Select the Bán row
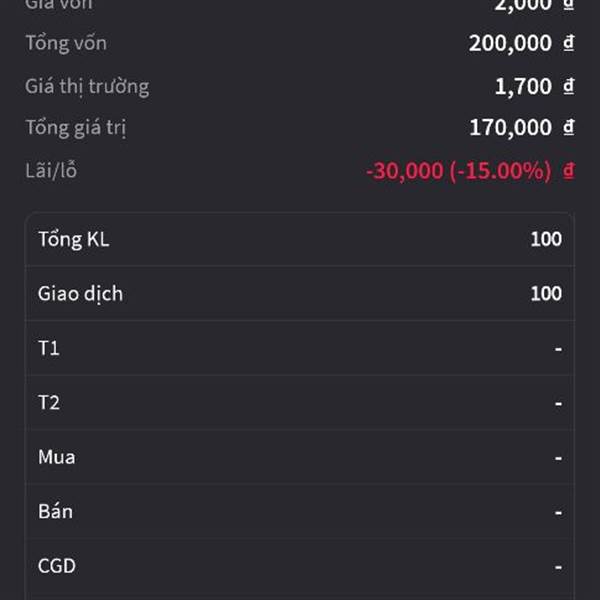 point(300,512)
